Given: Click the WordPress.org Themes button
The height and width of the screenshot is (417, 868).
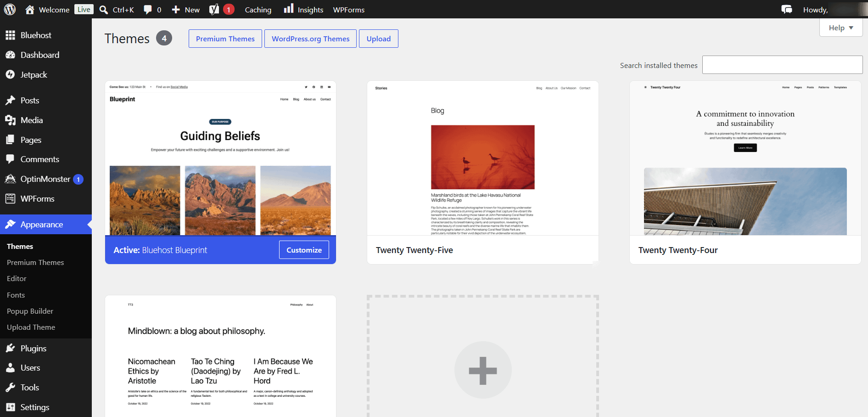Looking at the screenshot, I should pyautogui.click(x=311, y=39).
